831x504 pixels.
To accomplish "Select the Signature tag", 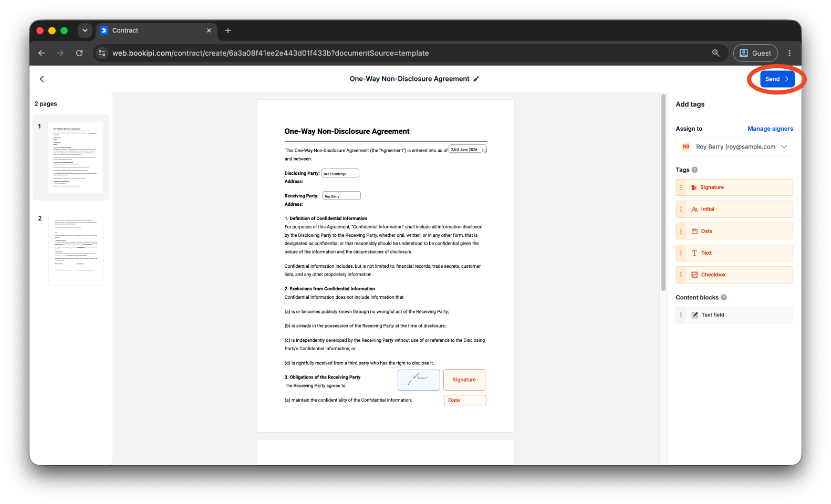I will click(x=734, y=187).
